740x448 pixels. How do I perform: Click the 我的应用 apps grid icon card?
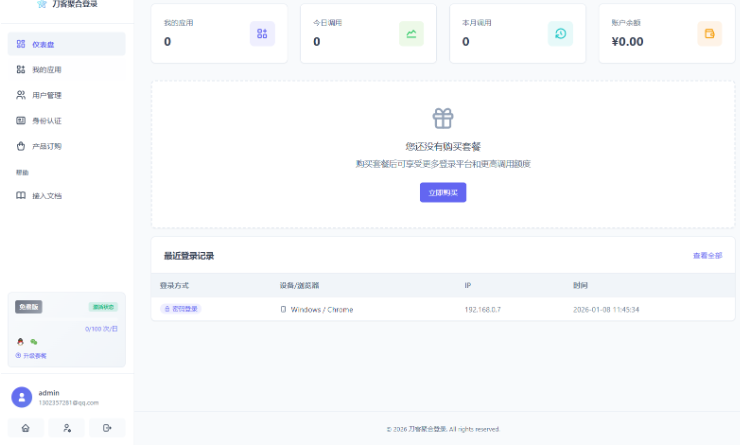coord(262,34)
